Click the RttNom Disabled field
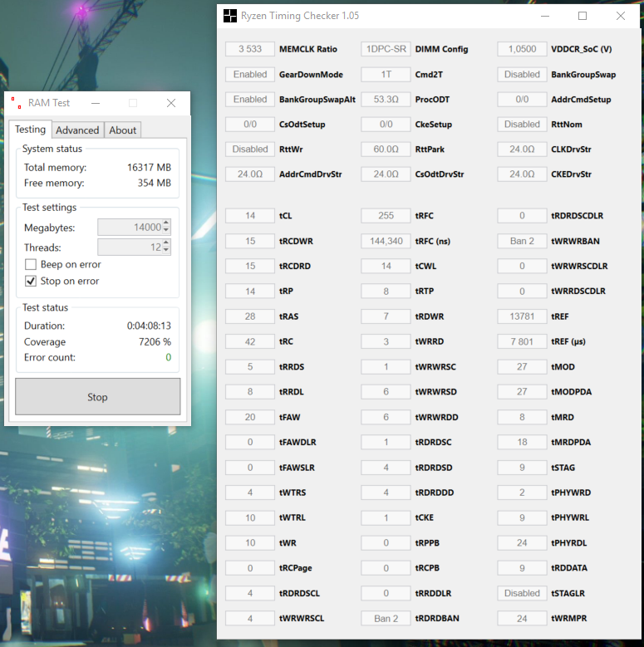Screen dimensions: 644x647 pyautogui.click(x=522, y=125)
